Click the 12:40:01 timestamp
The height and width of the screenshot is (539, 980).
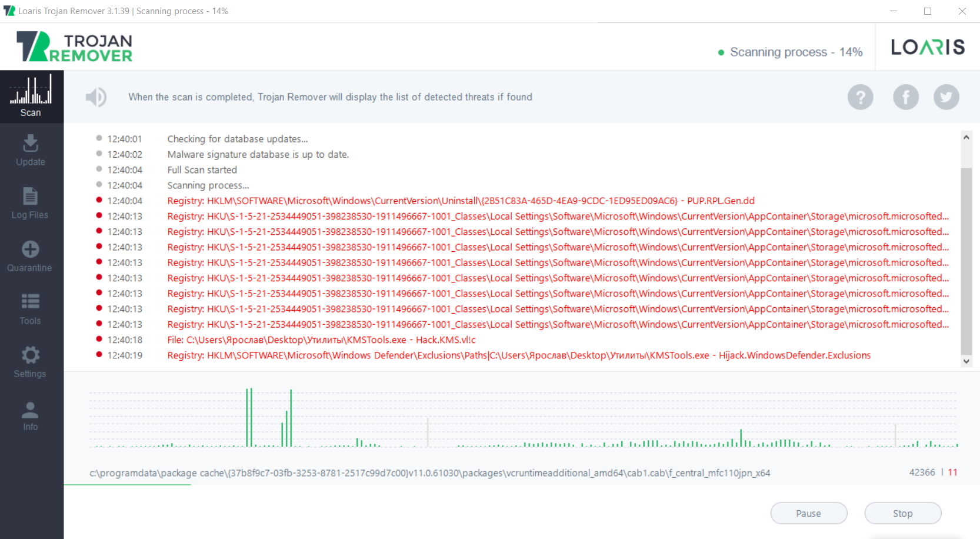pos(125,139)
